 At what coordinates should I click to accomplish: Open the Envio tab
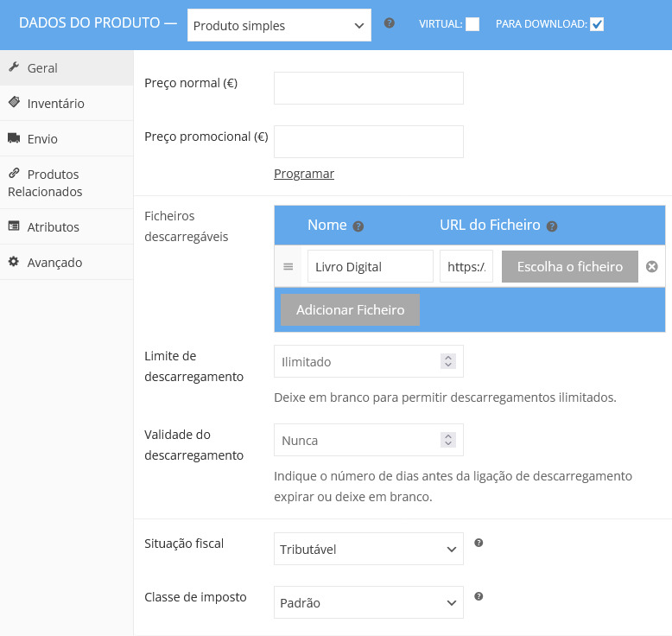point(67,139)
